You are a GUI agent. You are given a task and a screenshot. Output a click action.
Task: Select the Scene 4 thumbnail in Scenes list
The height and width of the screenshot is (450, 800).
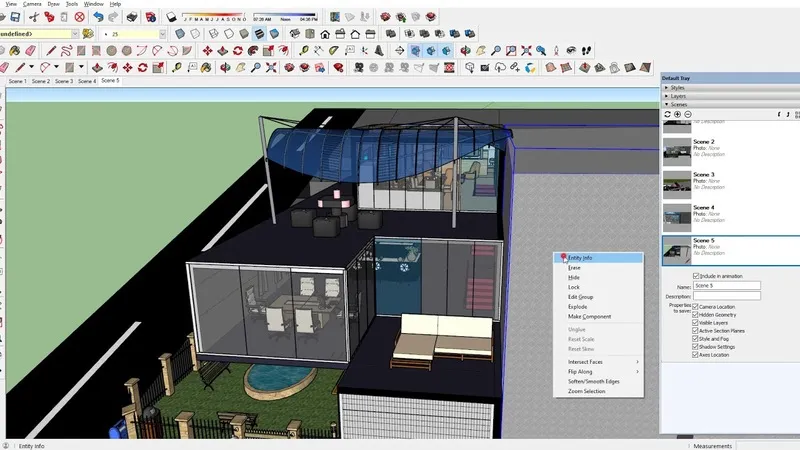[678, 216]
